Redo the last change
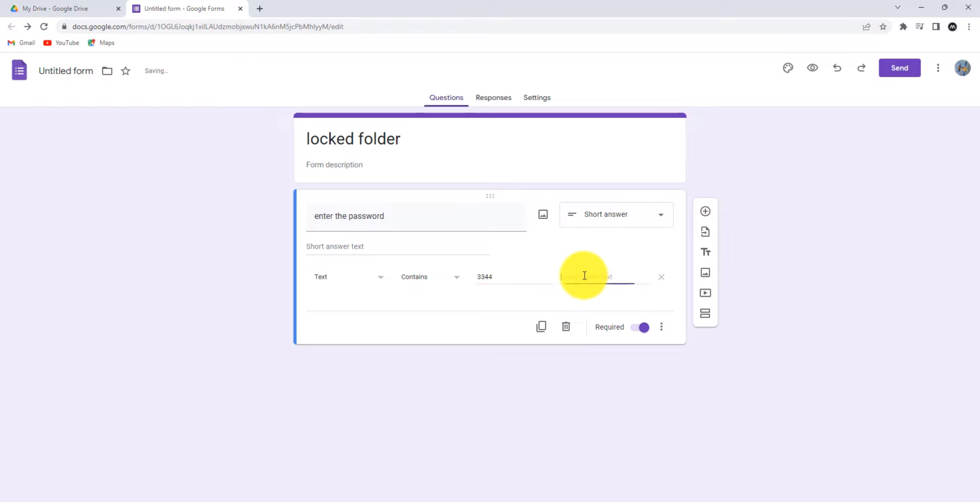 [861, 68]
